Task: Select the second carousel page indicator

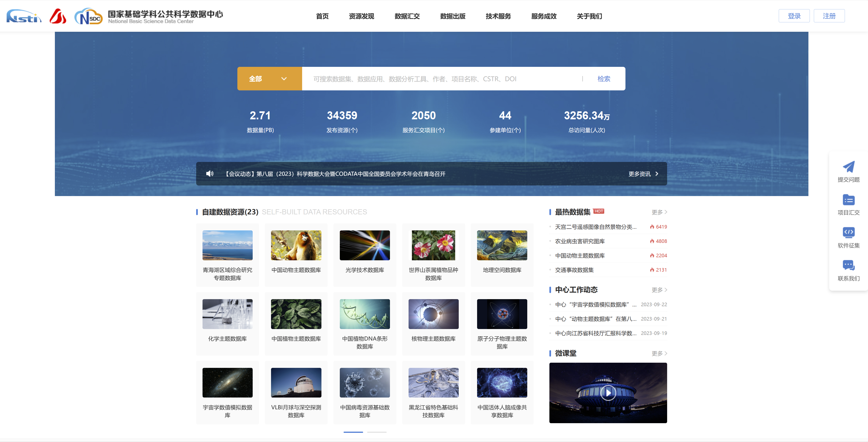Action: click(x=377, y=432)
